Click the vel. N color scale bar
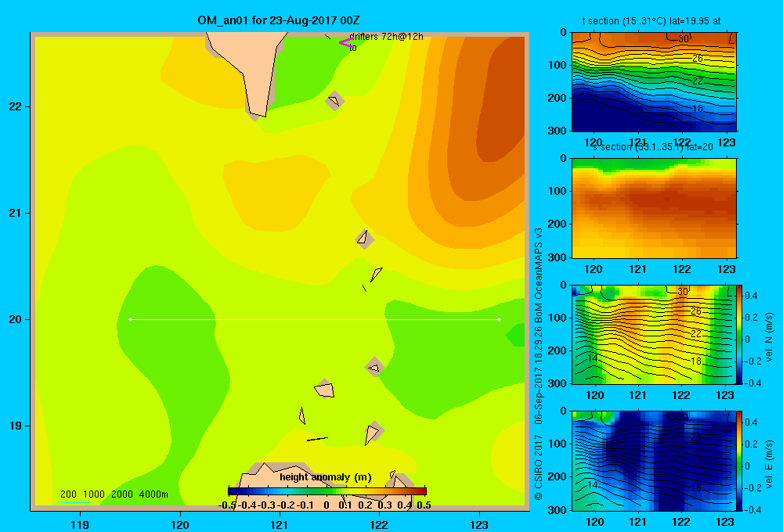This screenshot has width=783, height=532. tap(740, 334)
